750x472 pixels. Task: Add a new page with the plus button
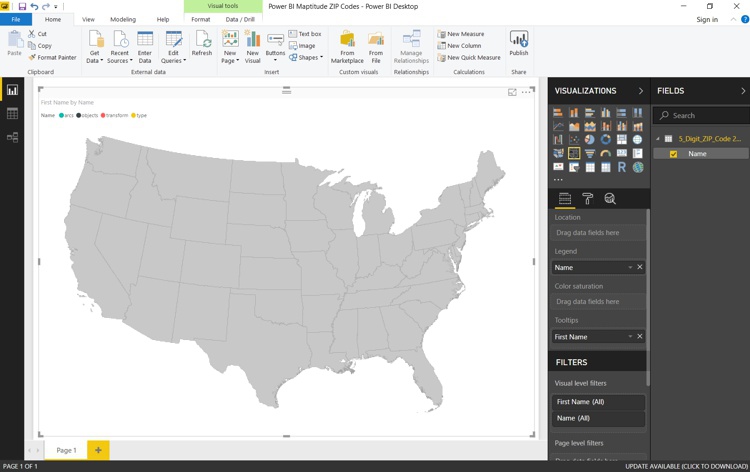pos(98,450)
